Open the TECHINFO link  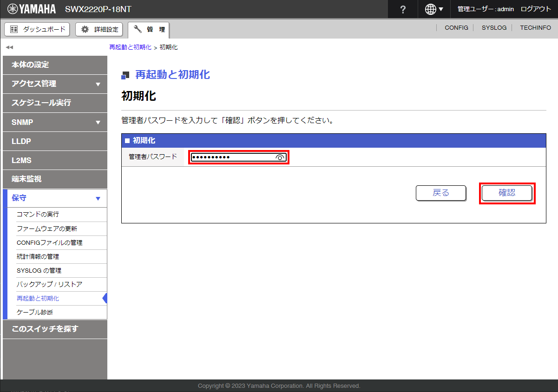pyautogui.click(x=535, y=28)
